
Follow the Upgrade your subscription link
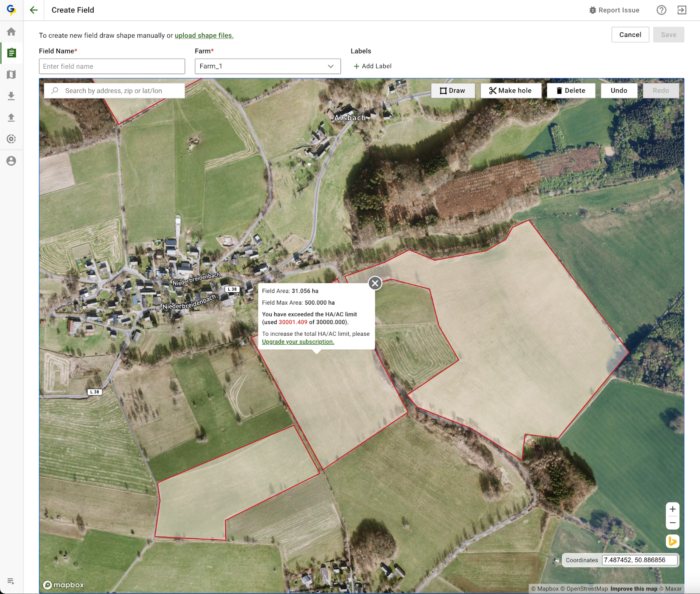[x=298, y=342]
